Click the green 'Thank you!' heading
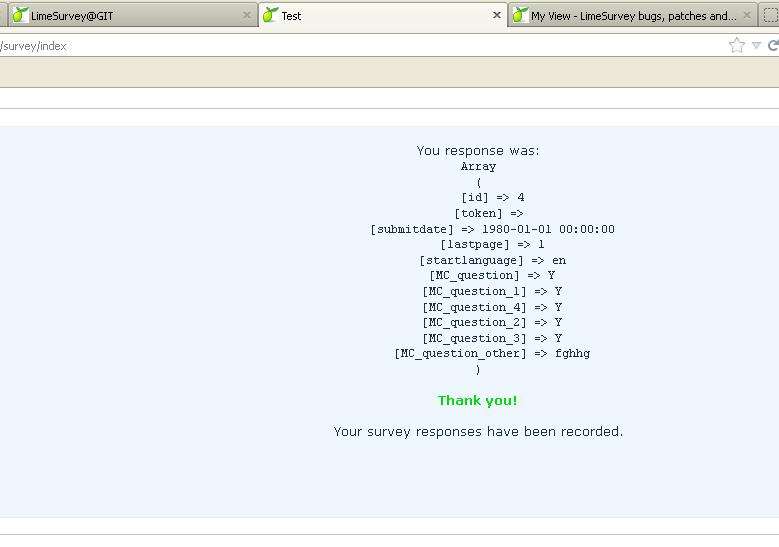 (x=477, y=400)
